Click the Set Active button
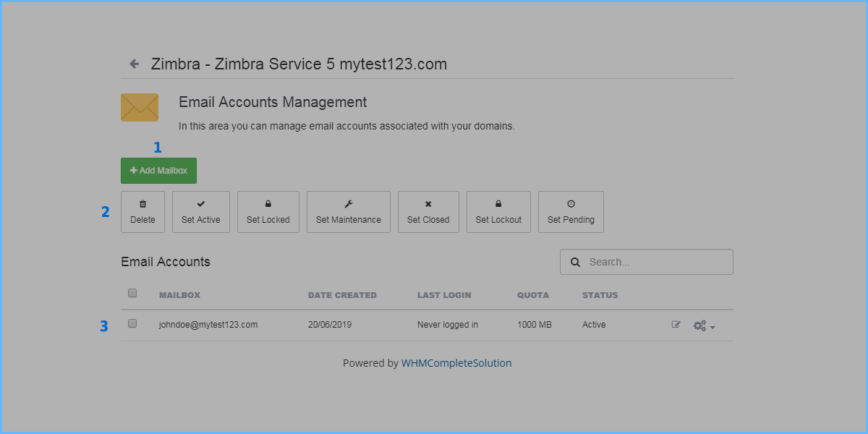This screenshot has height=434, width=868. [201, 212]
